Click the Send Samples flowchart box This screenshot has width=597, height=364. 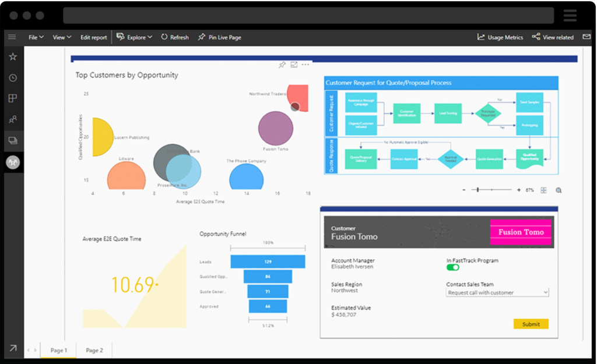click(529, 103)
